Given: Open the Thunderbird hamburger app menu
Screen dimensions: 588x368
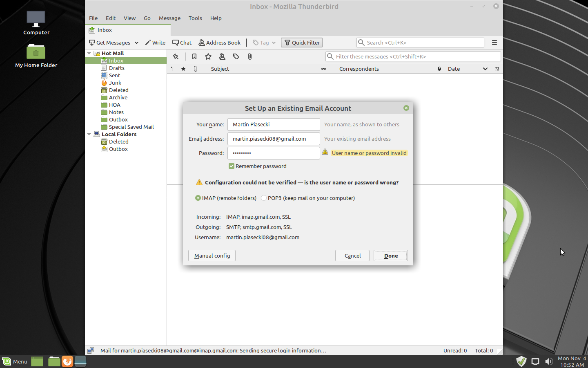Looking at the screenshot, I should [494, 43].
